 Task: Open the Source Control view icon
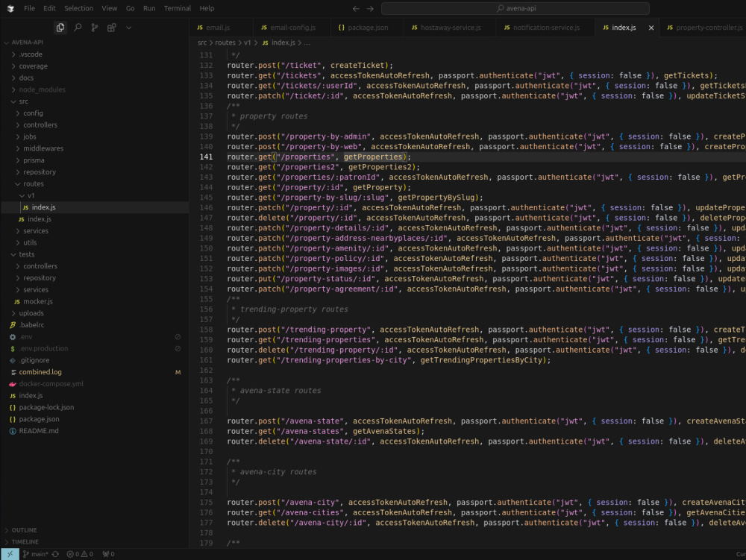point(95,28)
